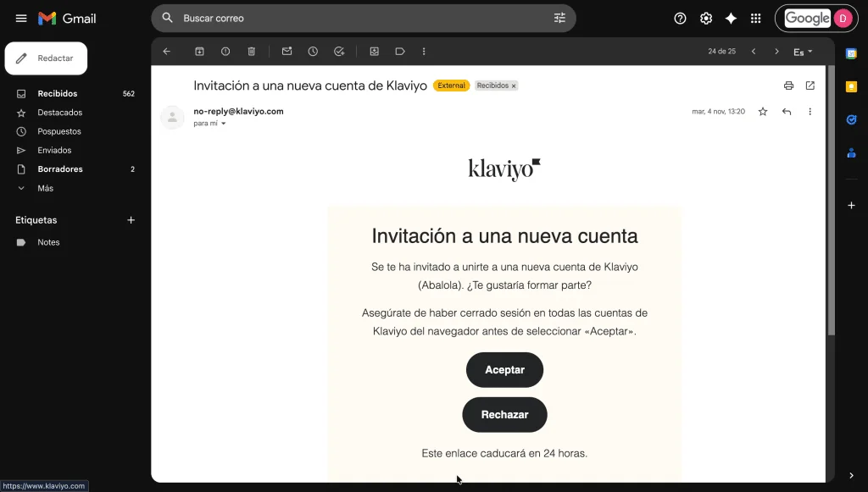Get add-ons with the side panel plus
Screen dimensions: 868x492
[851, 205]
